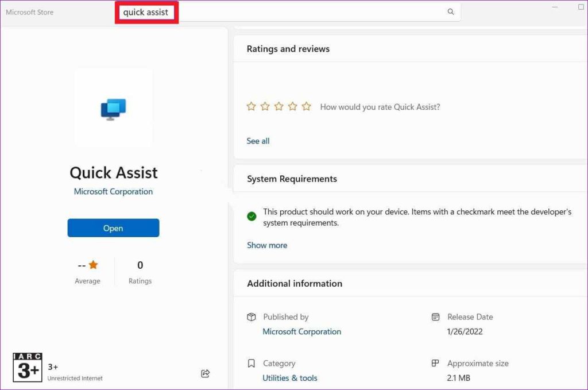Viewport: 588px width, 390px height.
Task: Click the Ratings and reviews heading
Action: point(288,49)
